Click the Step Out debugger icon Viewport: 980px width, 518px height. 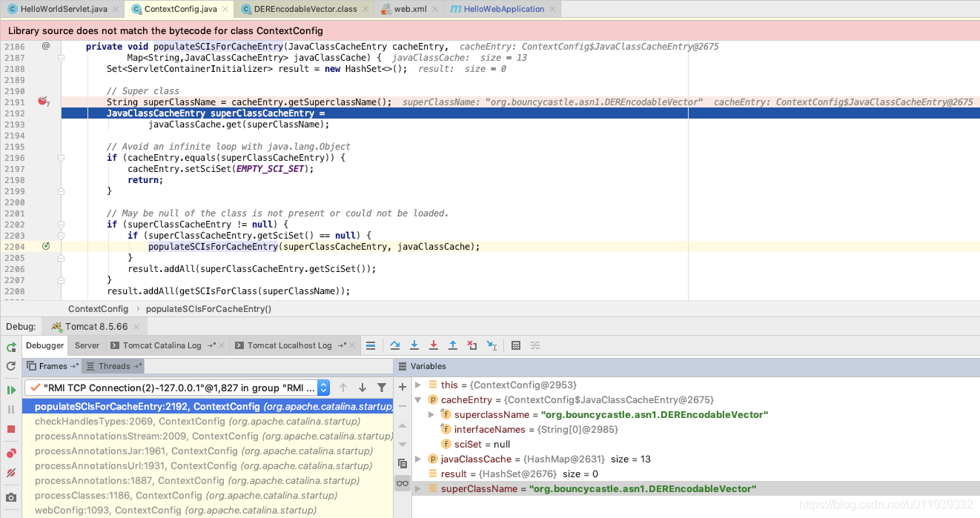pos(452,345)
